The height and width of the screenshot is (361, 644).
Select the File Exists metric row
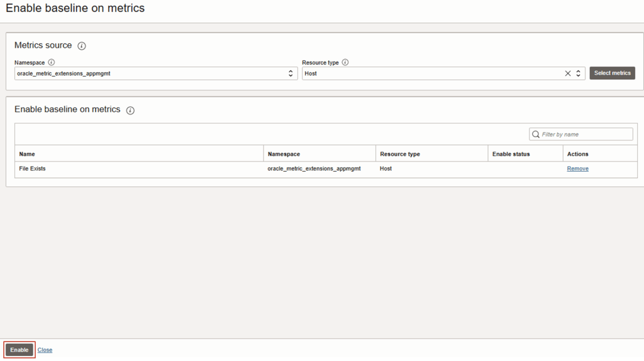(33, 169)
